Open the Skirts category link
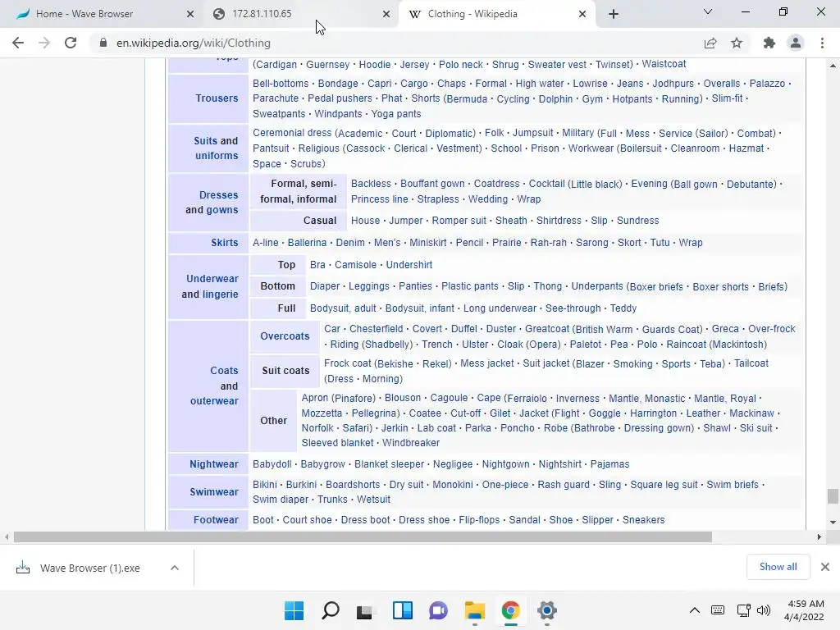The image size is (840, 630). [225, 243]
